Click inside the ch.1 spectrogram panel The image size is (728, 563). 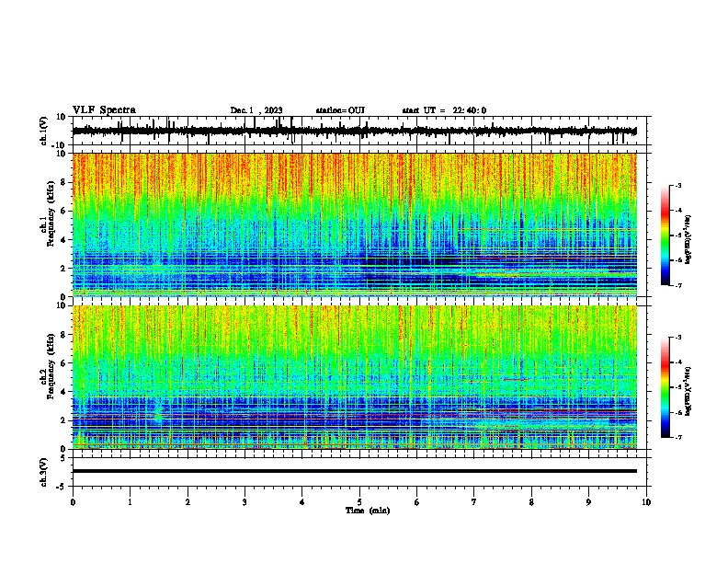354,224
